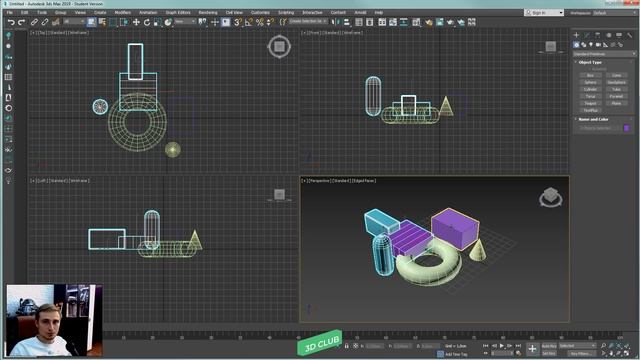Screen dimensions: 640x360
Task: Open the Utilities tab wrench icon
Action: (x=630, y=35)
